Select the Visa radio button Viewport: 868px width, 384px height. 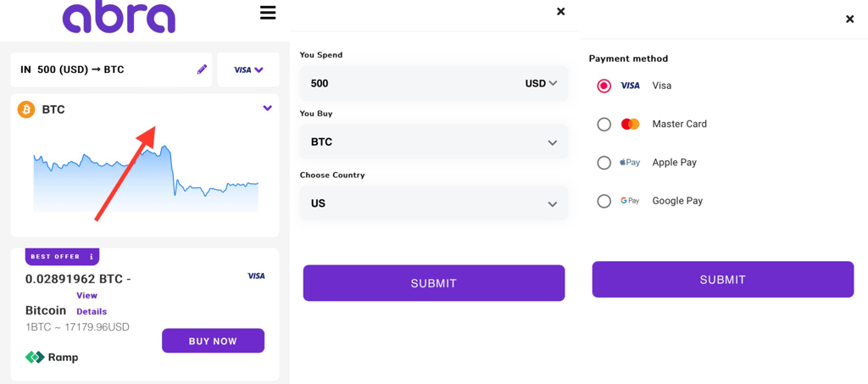pyautogui.click(x=604, y=86)
